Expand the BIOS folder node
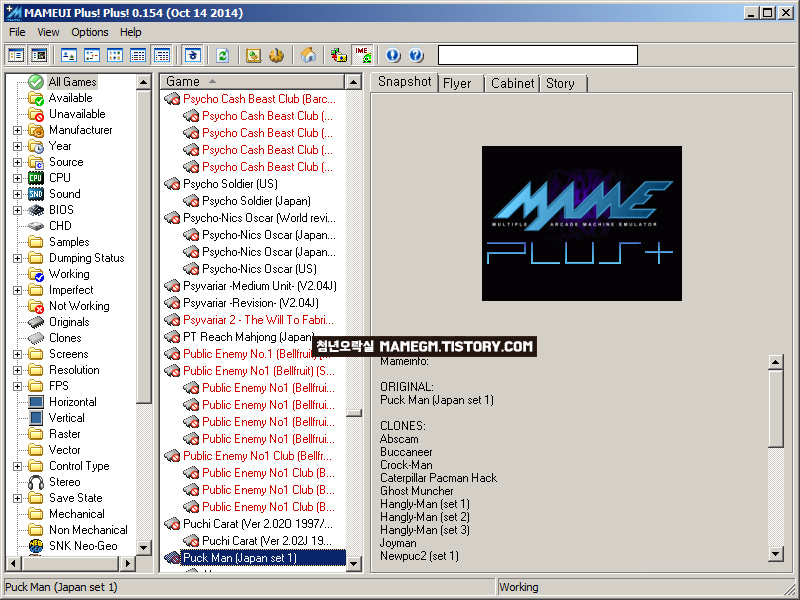This screenshot has width=800, height=600. click(17, 210)
